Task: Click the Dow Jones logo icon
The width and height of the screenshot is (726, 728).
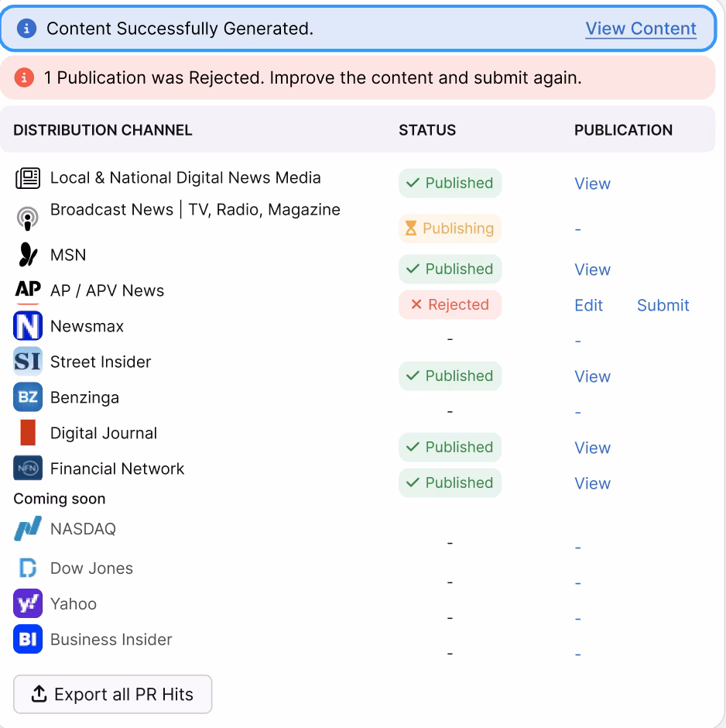Action: click(28, 568)
